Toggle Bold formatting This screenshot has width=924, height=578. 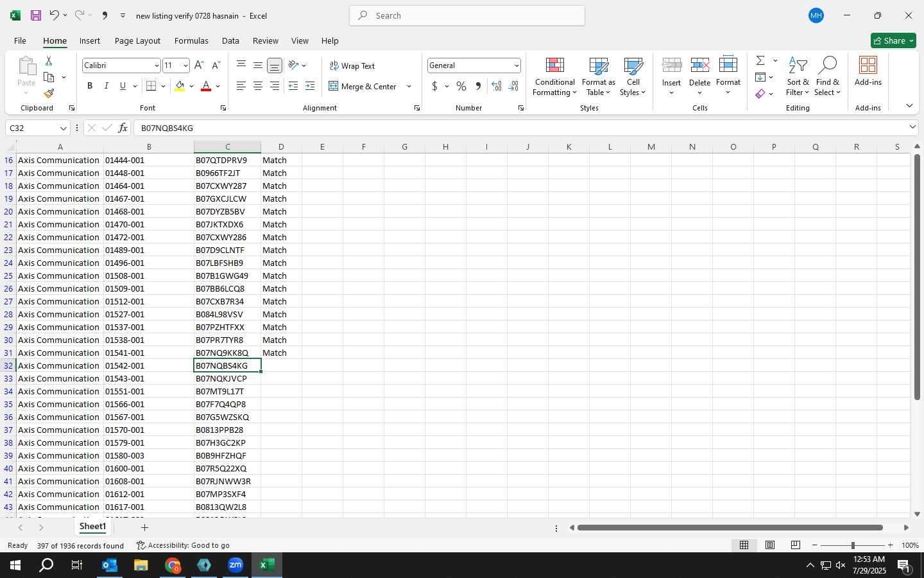point(90,86)
